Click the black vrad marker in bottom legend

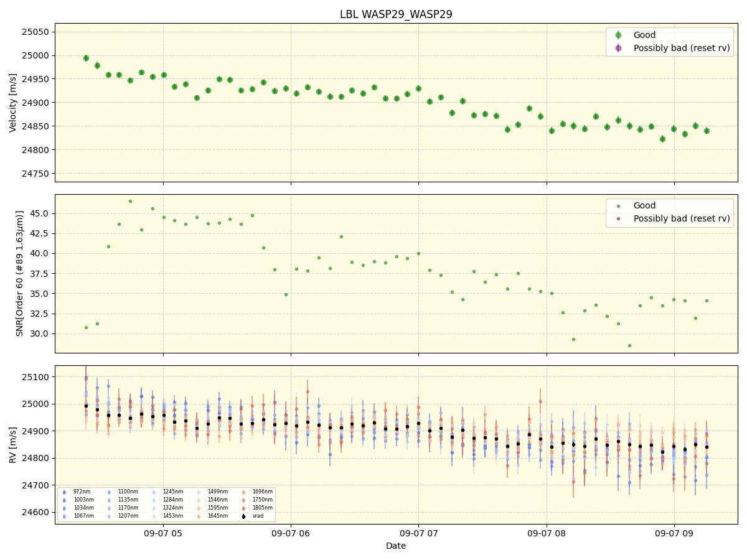click(243, 516)
